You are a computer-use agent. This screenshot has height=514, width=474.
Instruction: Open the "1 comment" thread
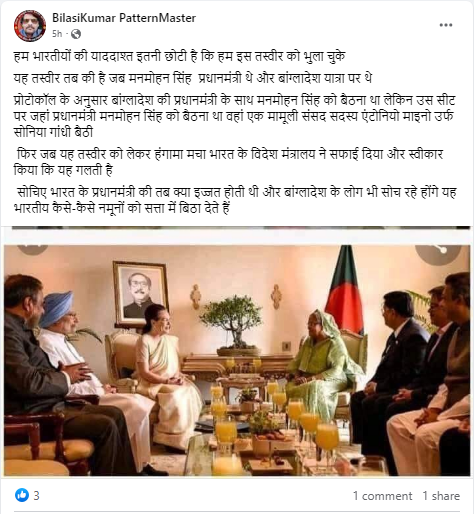(x=382, y=496)
